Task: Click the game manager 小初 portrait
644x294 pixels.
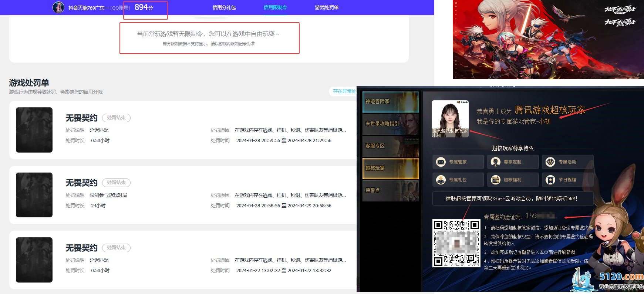Action: pos(450,118)
